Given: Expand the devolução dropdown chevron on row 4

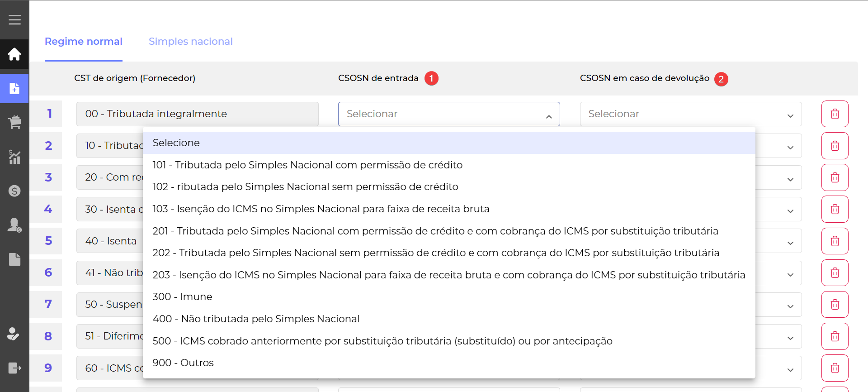Looking at the screenshot, I should [x=790, y=211].
